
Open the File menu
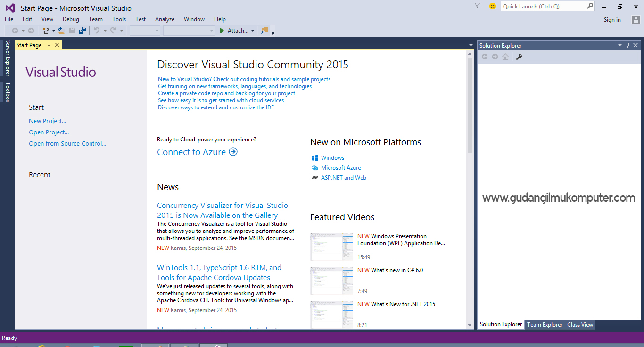click(x=9, y=19)
